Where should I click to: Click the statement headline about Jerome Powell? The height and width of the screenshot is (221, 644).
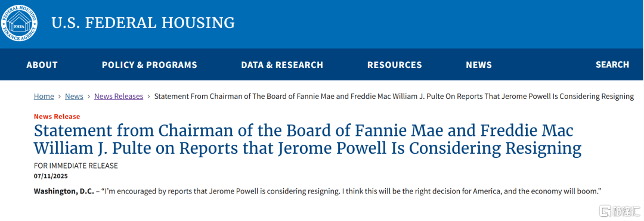click(308, 140)
